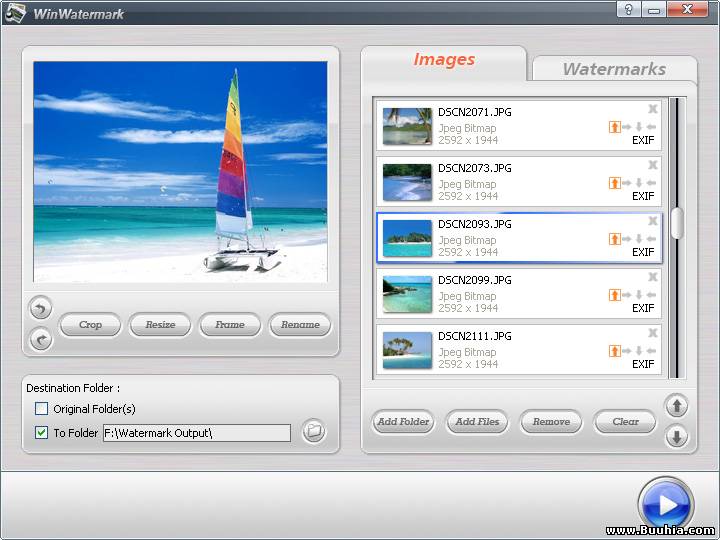Select the DSCN2111.JPG thumbnail
This screenshot has height=540, width=720.
[x=407, y=350]
